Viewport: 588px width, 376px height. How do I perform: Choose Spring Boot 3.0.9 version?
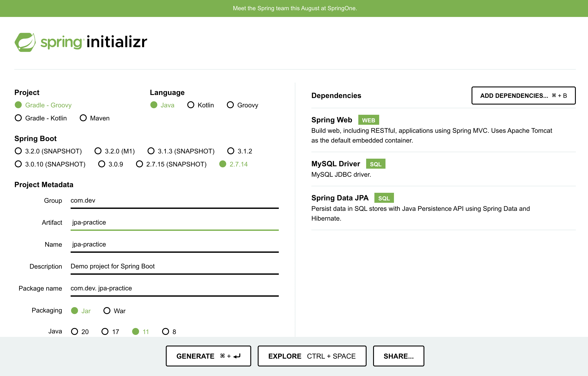[102, 164]
